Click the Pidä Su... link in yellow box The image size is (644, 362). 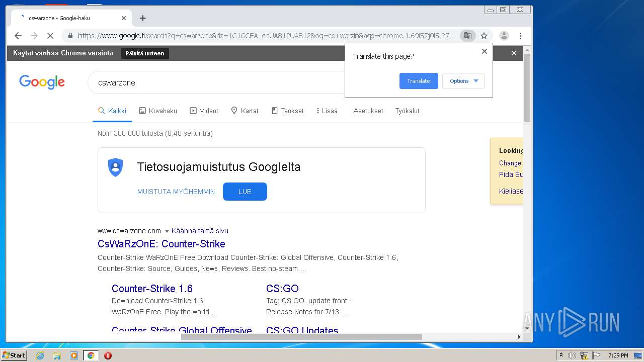[x=511, y=174]
